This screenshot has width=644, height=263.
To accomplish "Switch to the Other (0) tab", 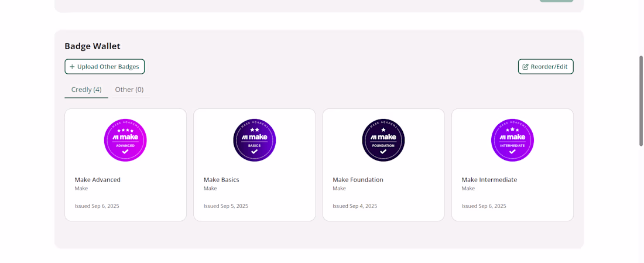I will [129, 90].
